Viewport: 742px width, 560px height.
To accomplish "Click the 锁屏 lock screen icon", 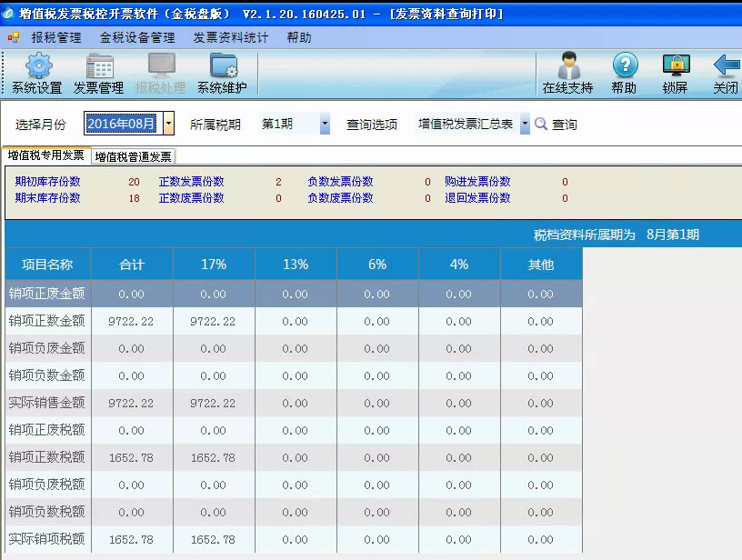I will [675, 67].
